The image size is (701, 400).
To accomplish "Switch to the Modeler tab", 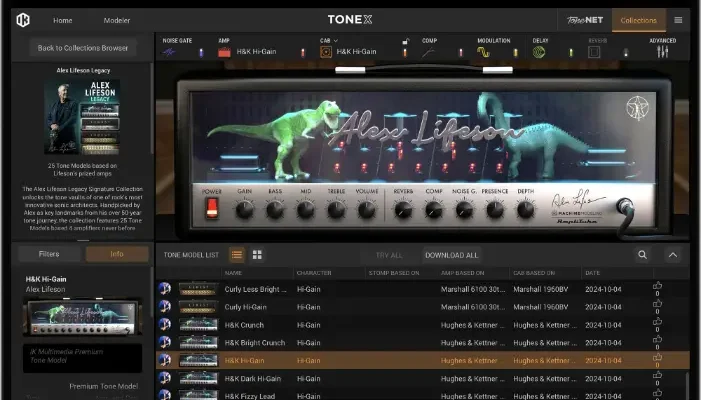I will tap(117, 20).
